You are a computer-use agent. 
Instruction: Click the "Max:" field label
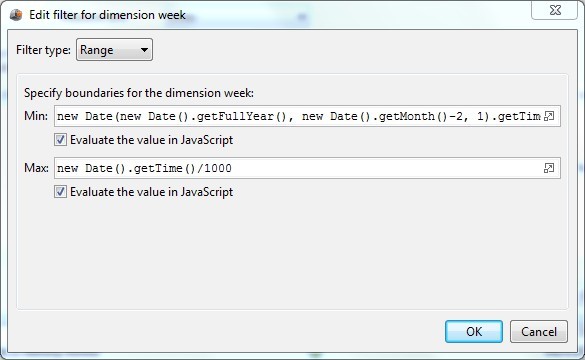(36, 168)
